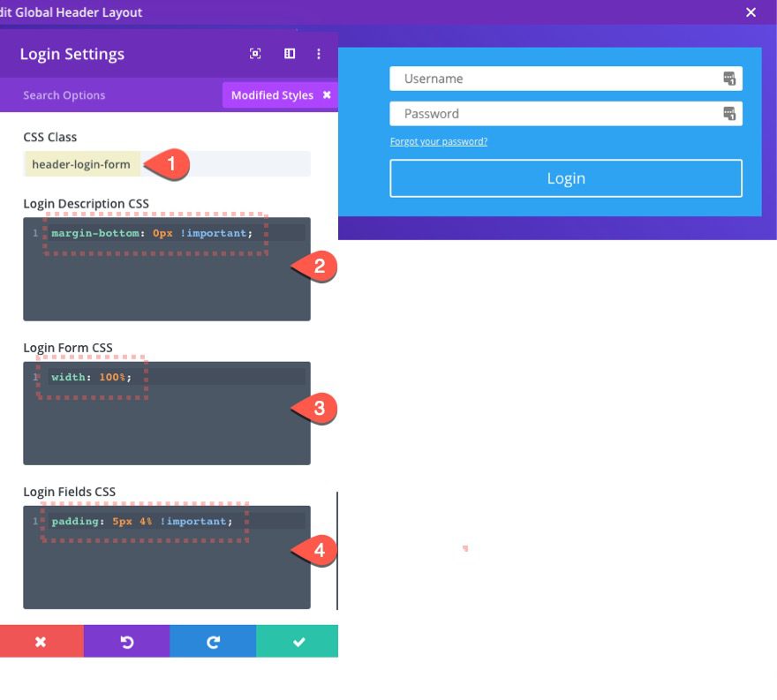Image resolution: width=777 pixels, height=700 pixels.
Task: Toggle the split-view layout icon
Action: pyautogui.click(x=289, y=53)
